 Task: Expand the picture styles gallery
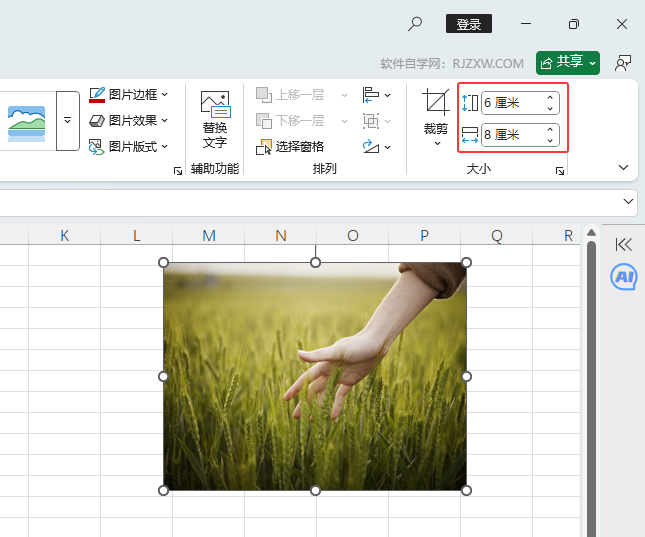click(67, 121)
